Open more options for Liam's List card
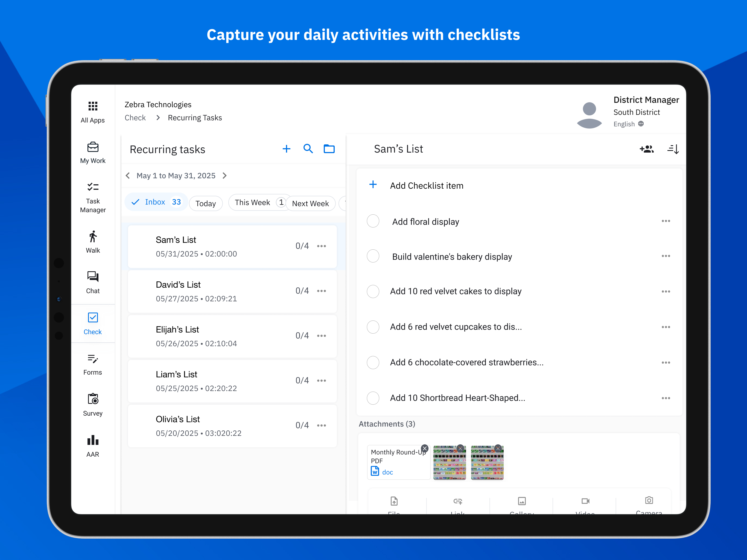The height and width of the screenshot is (560, 747). (x=322, y=381)
